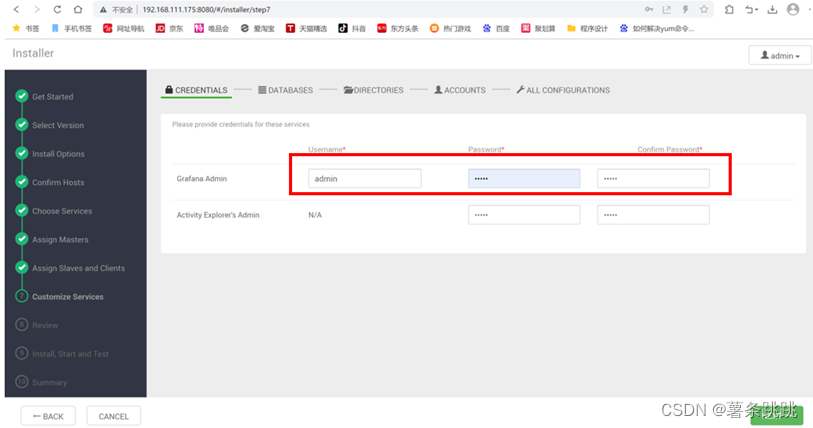Click the BACK button
Screen dimensions: 813x428
click(x=48, y=416)
